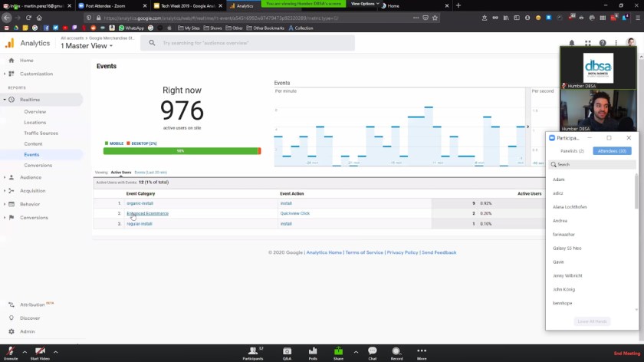Open the Participants icon in Zoom toolbar
This screenshot has height=362, width=644.
(x=252, y=351)
